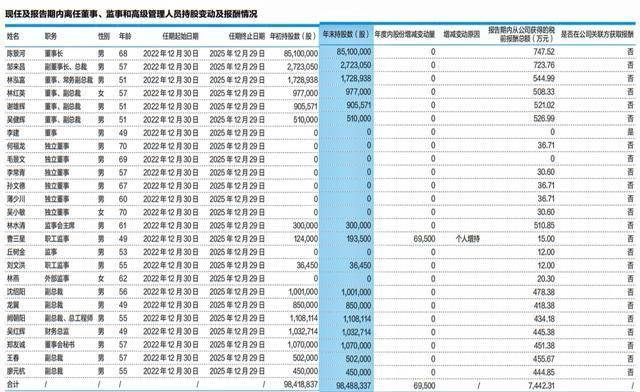
Task: Click the 年末持股数（股）highlighted column header
Action: 346,34
